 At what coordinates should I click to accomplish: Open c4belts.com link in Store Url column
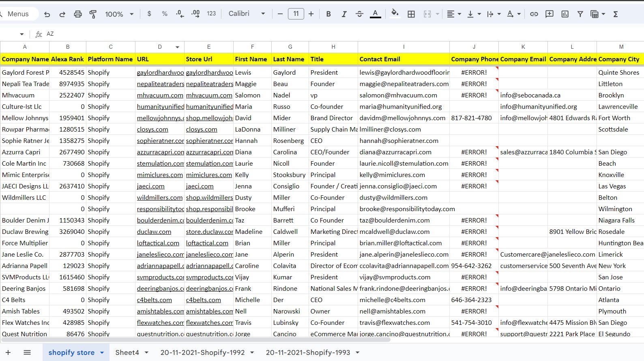pos(203,300)
